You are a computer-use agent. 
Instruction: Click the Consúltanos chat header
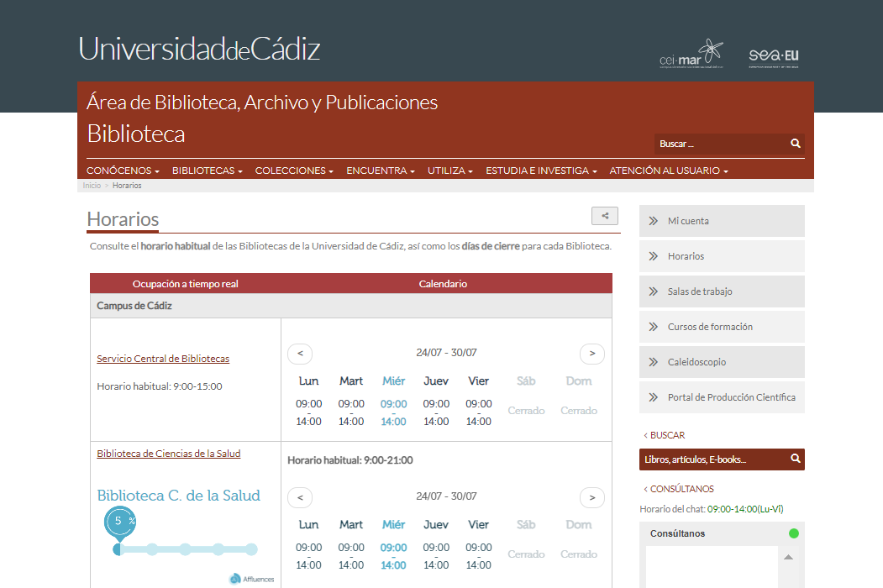click(x=722, y=533)
